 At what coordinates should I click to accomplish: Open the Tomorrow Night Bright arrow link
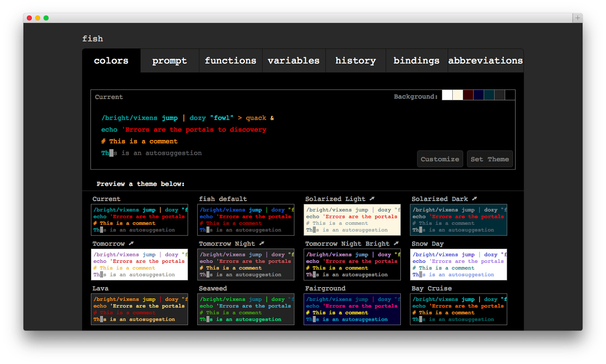396,244
